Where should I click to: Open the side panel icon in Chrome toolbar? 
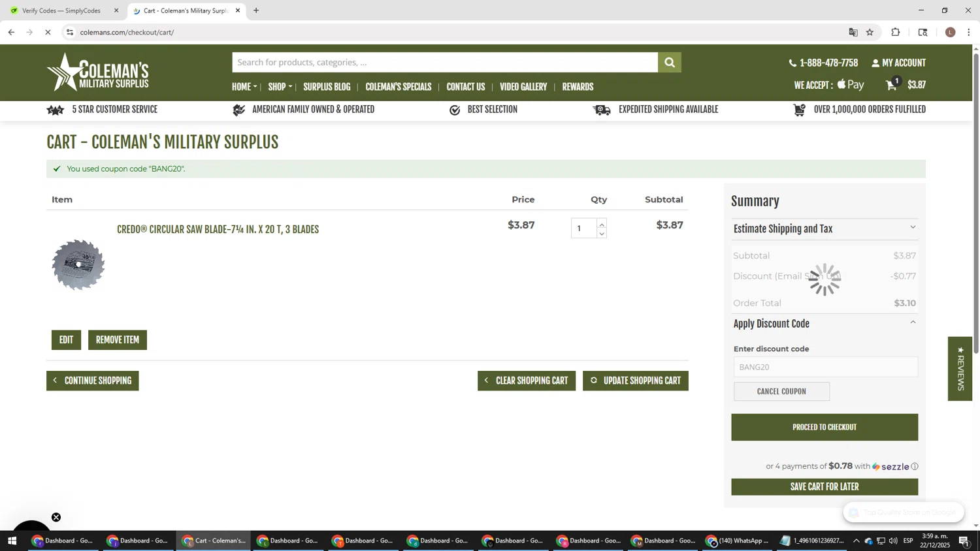pos(923,32)
